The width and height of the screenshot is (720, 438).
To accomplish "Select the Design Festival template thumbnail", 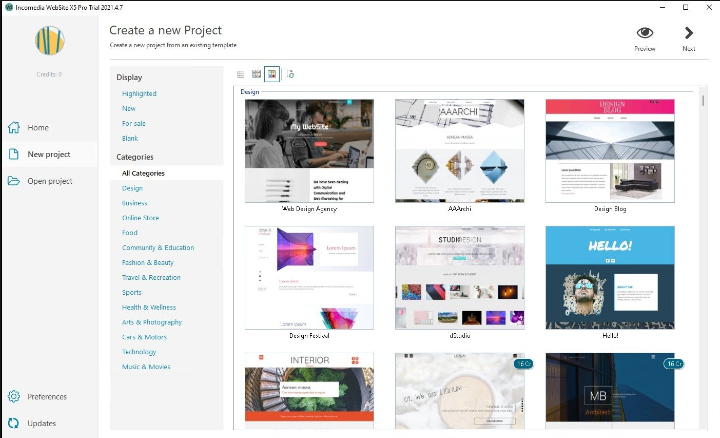I will tap(309, 277).
